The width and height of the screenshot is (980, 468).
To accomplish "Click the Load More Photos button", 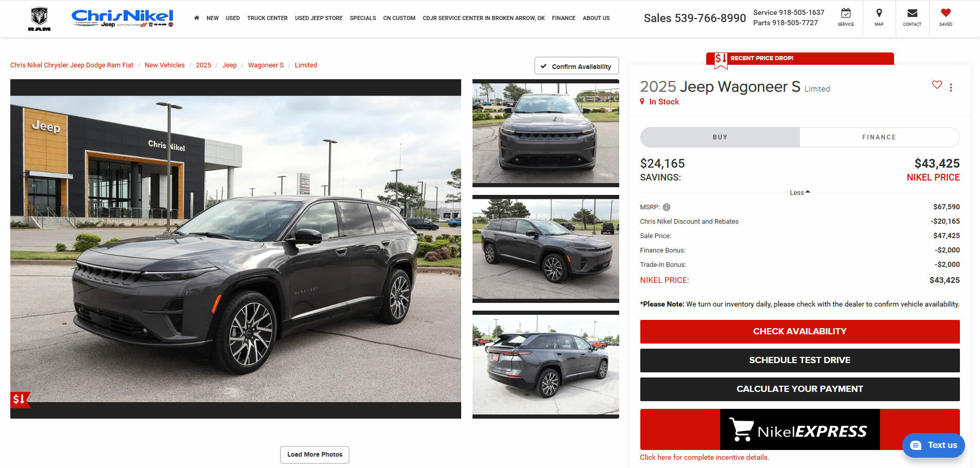I will click(x=314, y=455).
